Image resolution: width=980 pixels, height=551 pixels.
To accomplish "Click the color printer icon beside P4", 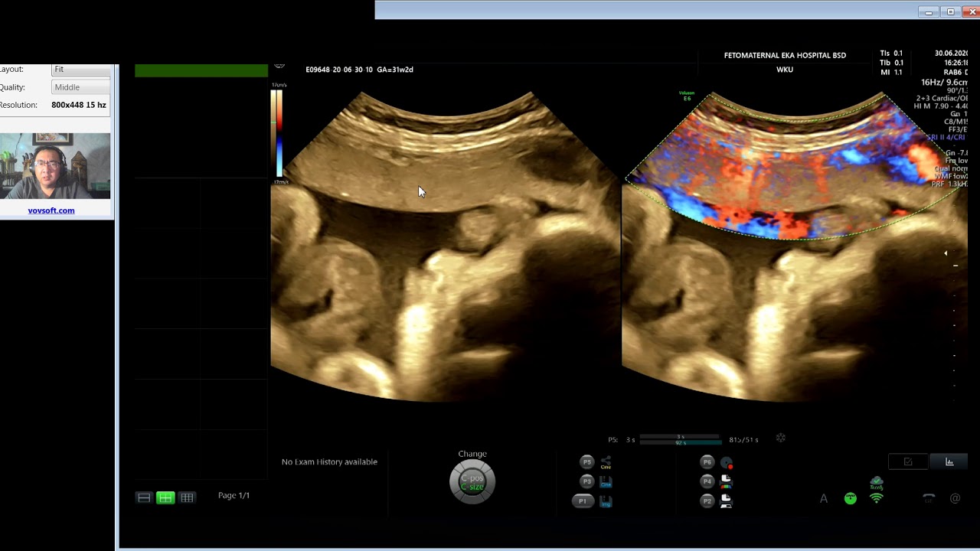I will point(727,481).
